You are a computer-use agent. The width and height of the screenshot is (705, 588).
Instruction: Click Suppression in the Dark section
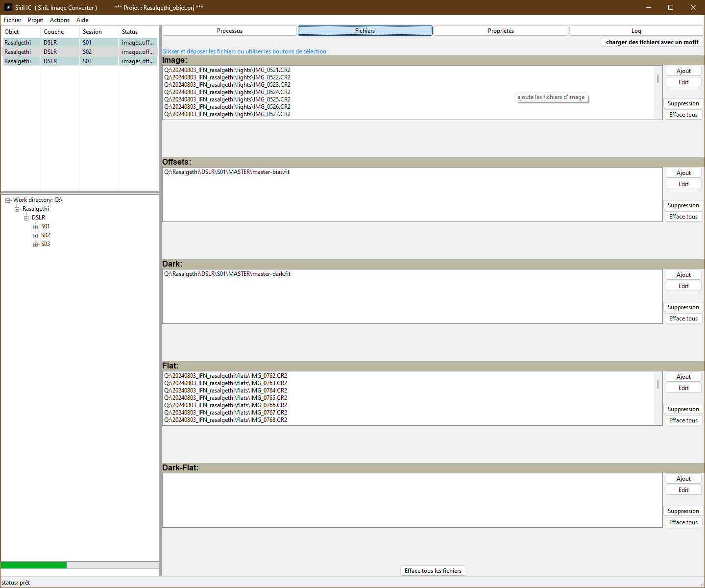[683, 307]
